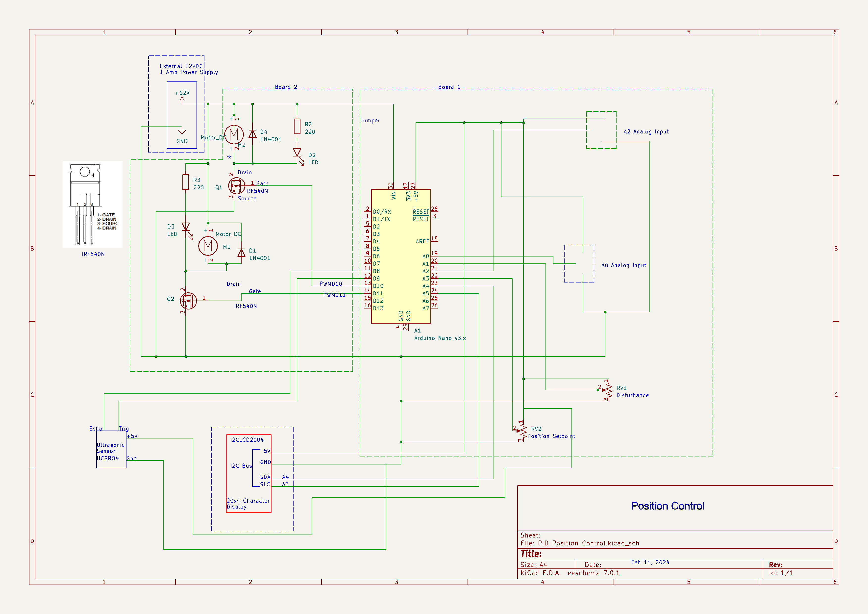The image size is (868, 614).
Task: Select the D1 1N4001 diode symbol
Action: tap(241, 253)
